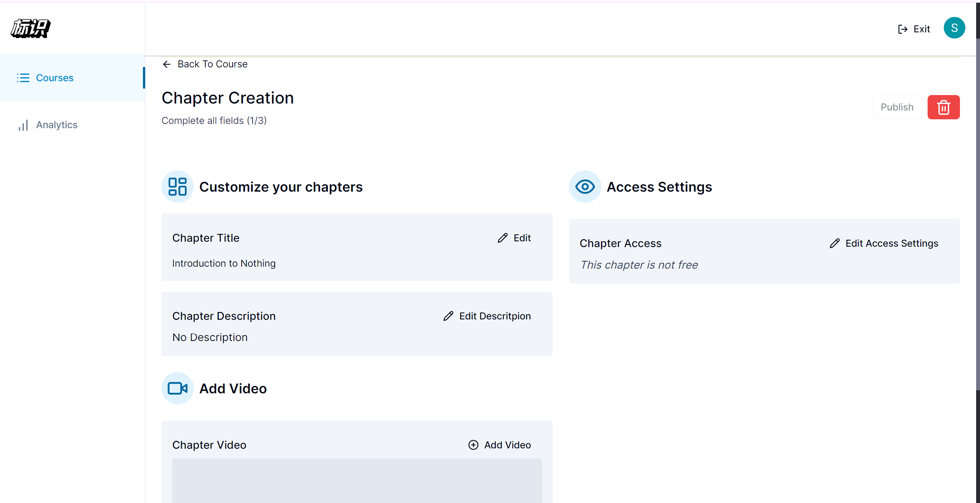Select Analytics in the sidebar
This screenshot has width=980, height=503.
coord(57,125)
